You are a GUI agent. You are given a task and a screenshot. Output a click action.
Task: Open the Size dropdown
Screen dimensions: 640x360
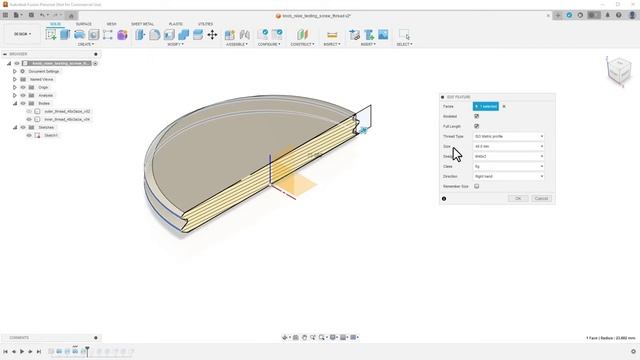[509, 146]
